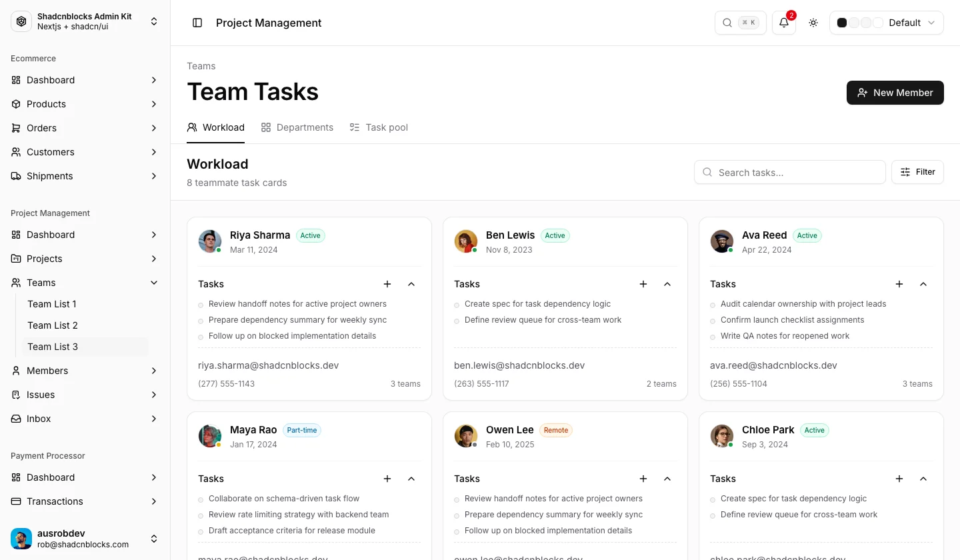
Task: Toggle 'Prepare dependency summary' task in Riya's card
Action: (x=201, y=321)
